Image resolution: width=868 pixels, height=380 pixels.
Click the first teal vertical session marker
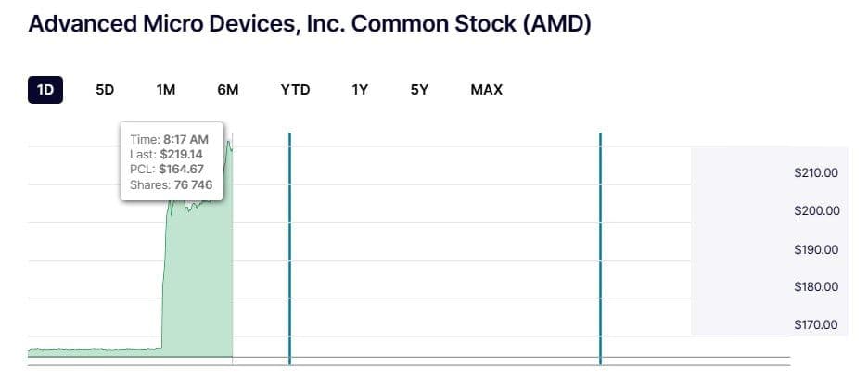click(289, 248)
